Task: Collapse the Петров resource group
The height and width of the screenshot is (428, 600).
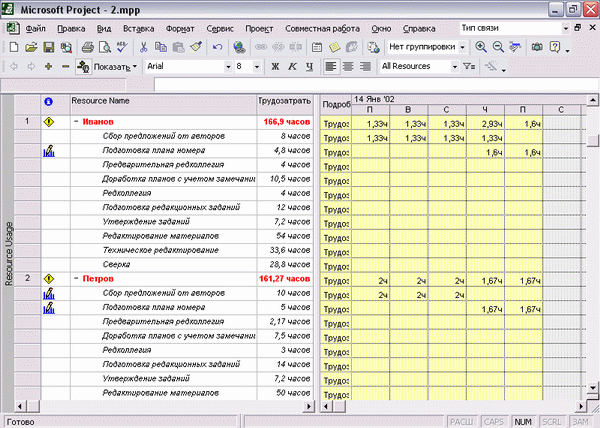Action: [x=76, y=278]
